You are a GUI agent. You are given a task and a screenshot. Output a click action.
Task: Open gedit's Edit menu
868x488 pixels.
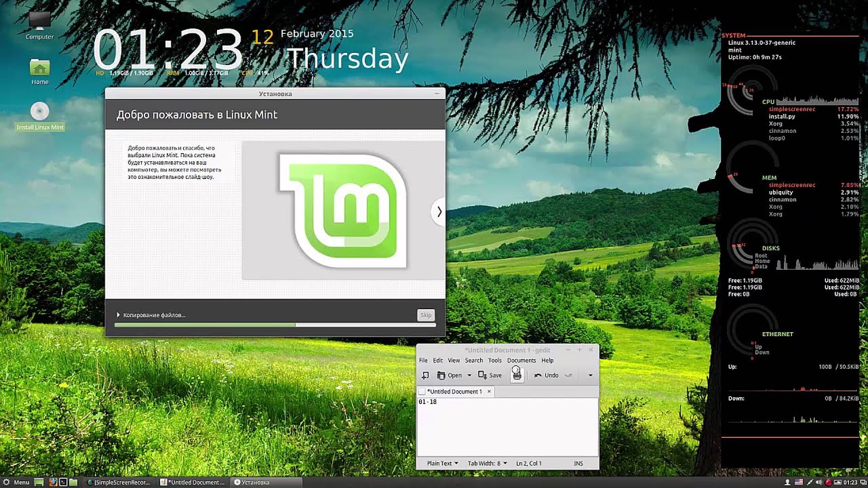(x=438, y=361)
